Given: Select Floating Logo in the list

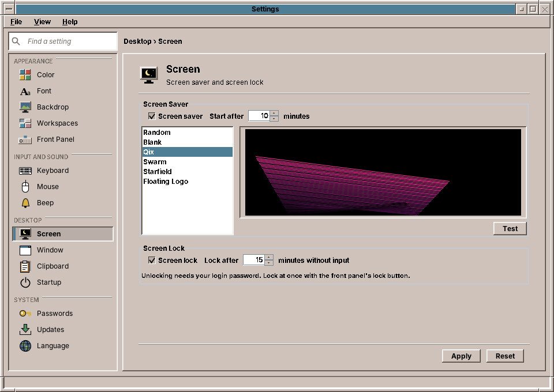Looking at the screenshot, I should [188, 182].
